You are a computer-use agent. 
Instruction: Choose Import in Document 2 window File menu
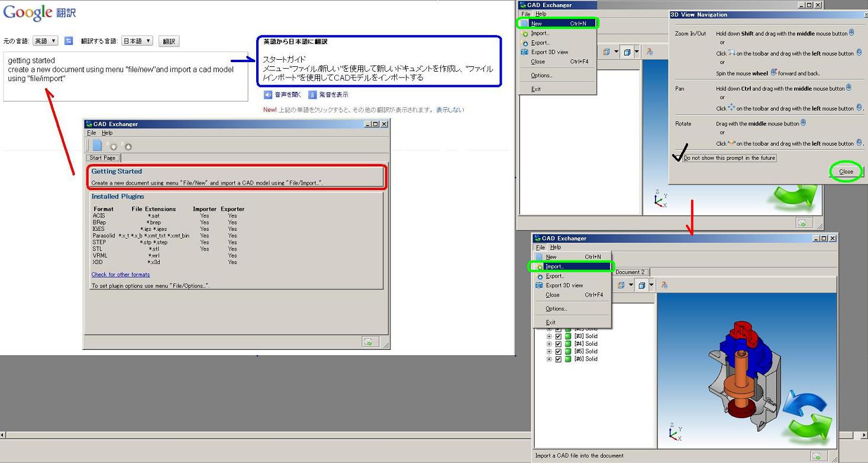[x=572, y=266]
